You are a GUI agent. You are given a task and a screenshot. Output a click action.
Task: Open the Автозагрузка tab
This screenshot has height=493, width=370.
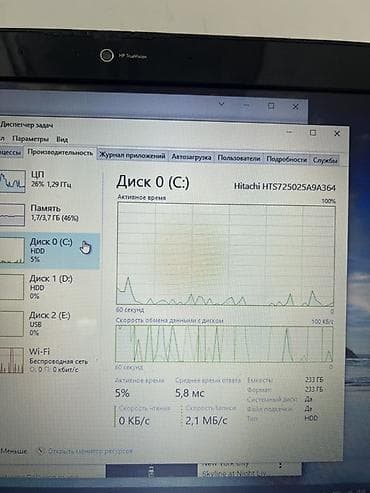click(191, 157)
